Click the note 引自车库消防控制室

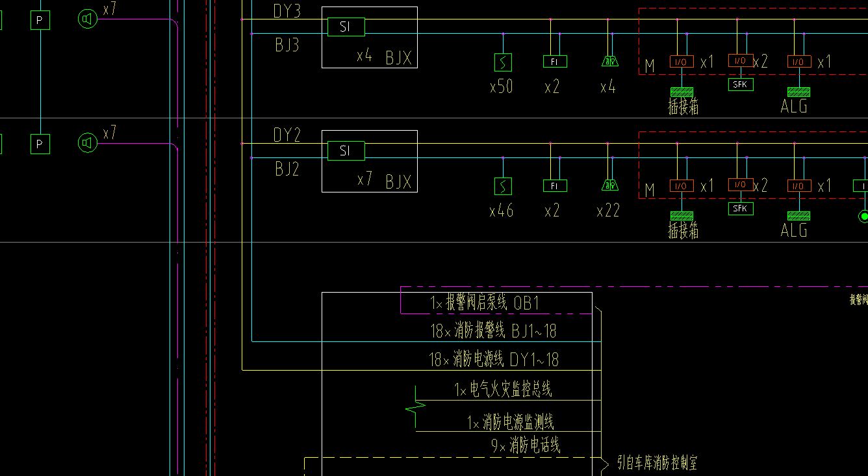[657, 464]
